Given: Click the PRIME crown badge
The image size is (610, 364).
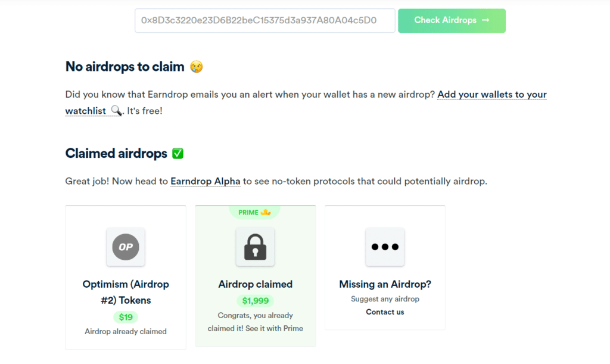Looking at the screenshot, I should click(x=254, y=212).
